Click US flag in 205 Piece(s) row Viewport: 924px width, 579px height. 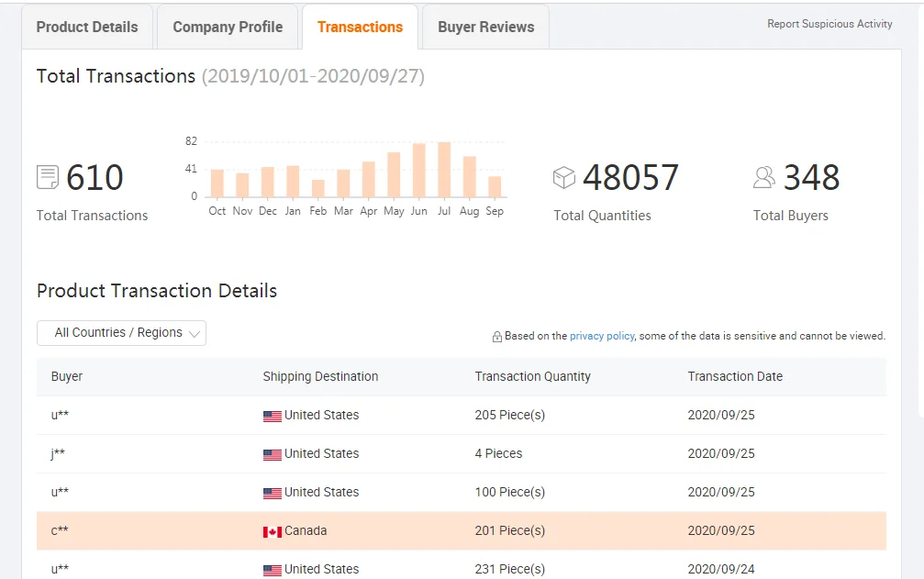(273, 416)
